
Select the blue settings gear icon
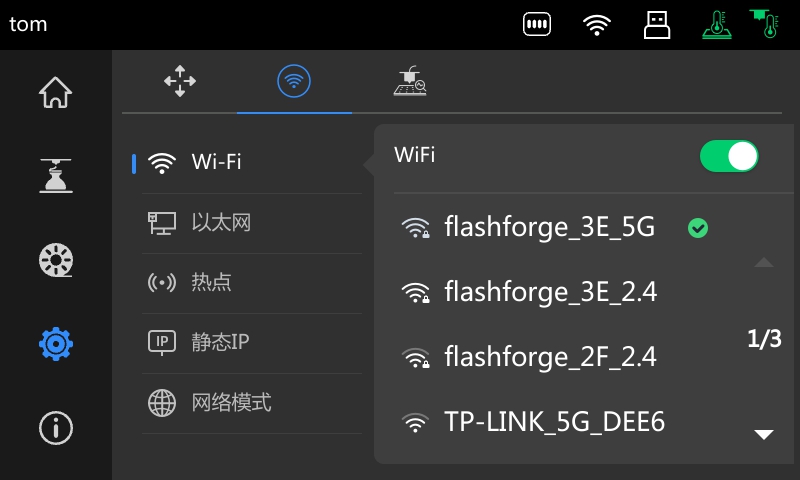tap(56, 344)
